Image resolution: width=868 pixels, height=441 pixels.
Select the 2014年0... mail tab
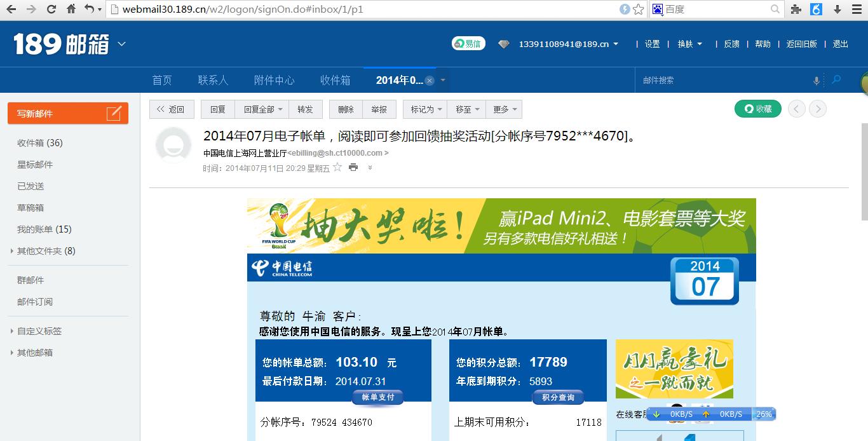coord(399,80)
